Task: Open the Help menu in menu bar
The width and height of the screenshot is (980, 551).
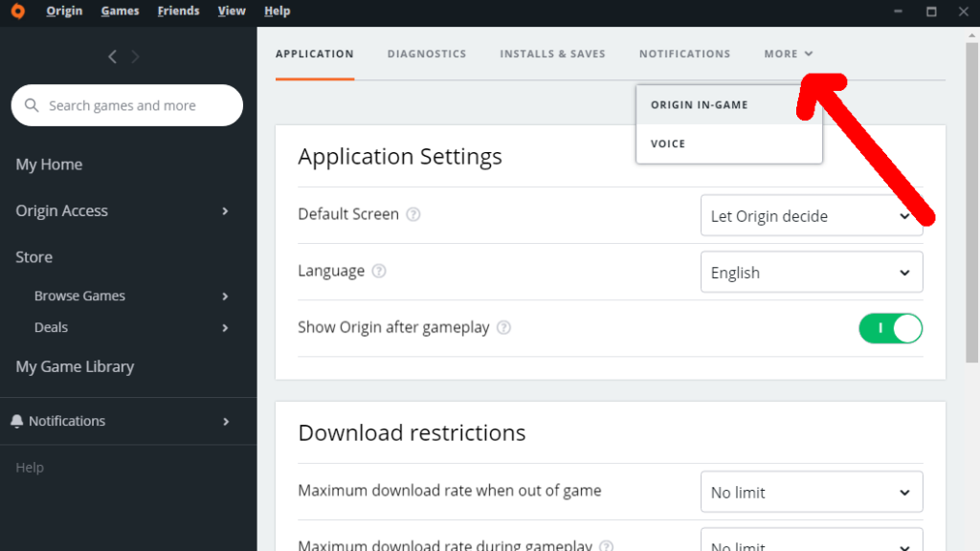Action: point(277,11)
